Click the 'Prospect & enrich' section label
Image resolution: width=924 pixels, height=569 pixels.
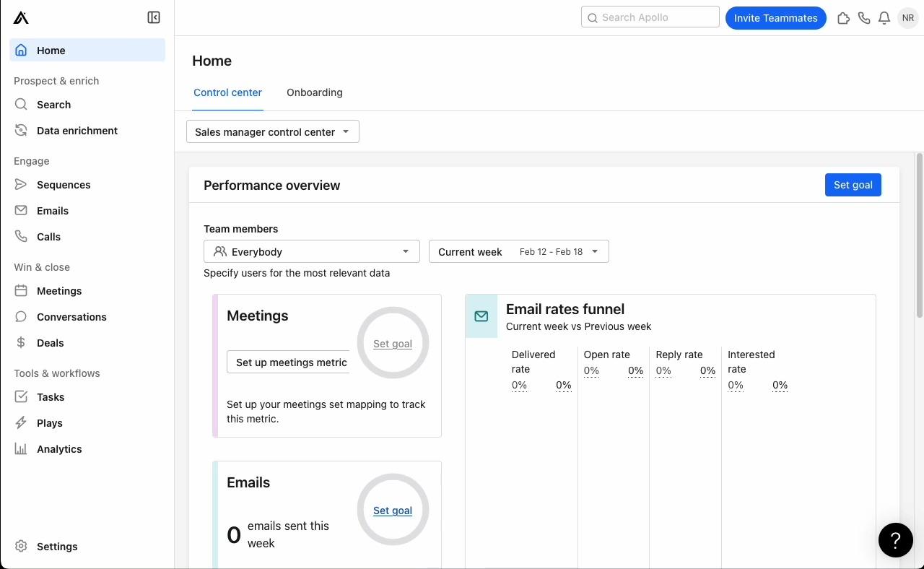[56, 81]
